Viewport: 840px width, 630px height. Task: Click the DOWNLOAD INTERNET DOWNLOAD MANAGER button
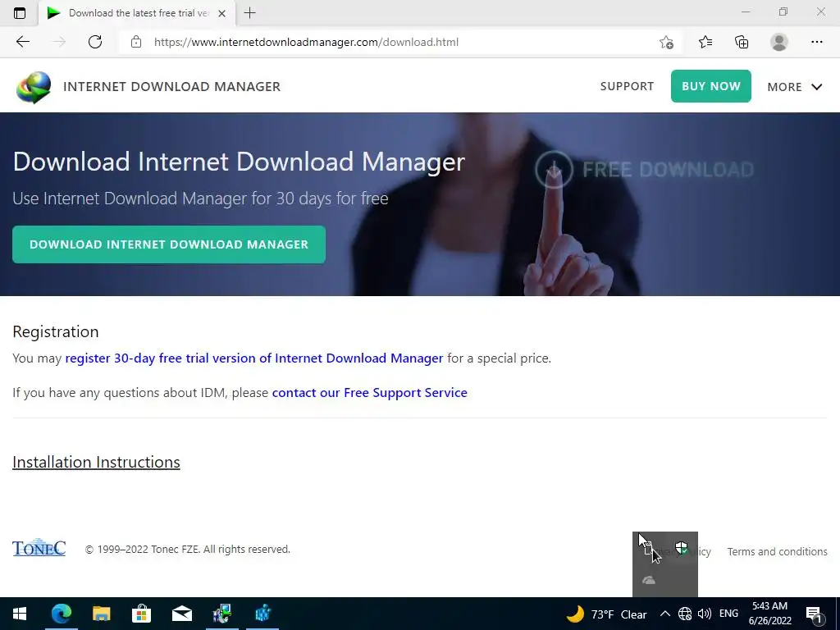click(x=169, y=244)
